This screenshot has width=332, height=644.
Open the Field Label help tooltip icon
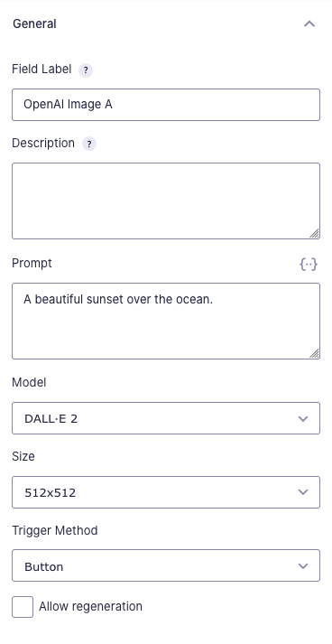[86, 70]
